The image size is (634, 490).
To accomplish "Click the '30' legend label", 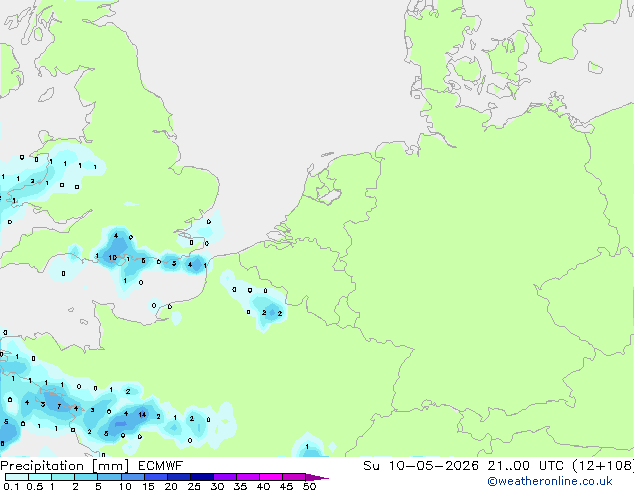I will (218, 486).
